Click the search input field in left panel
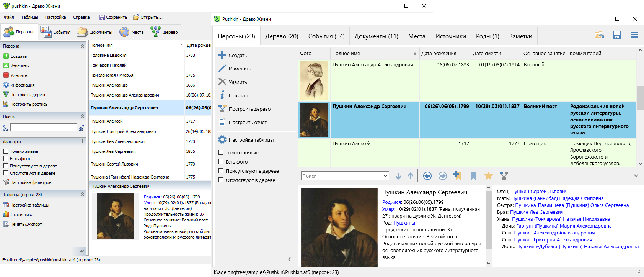644x277 pixels. pyautogui.click(x=43, y=128)
